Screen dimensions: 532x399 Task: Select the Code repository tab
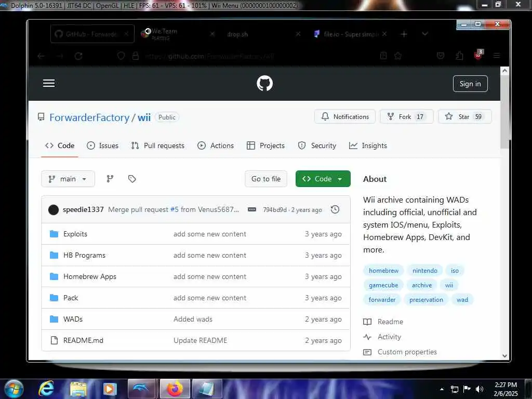(x=60, y=145)
